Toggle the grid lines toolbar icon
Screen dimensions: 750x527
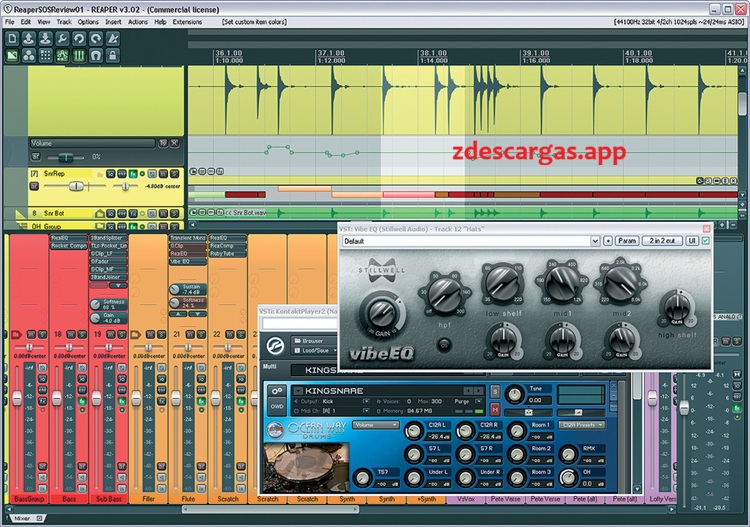pyautogui.click(x=45, y=55)
